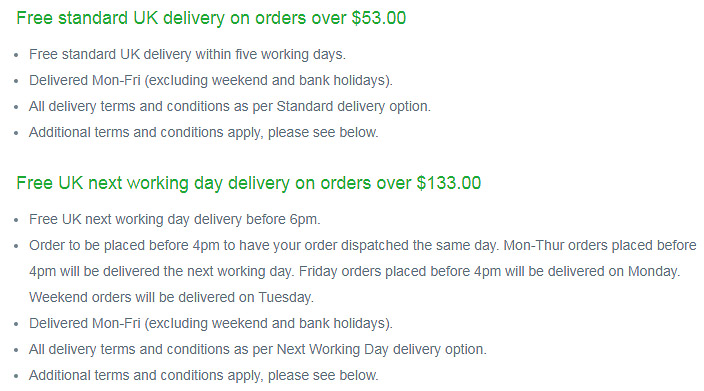Click the words 'Mon-Thur orders placed before'
Viewport: 704px width, 391px height.
(600, 246)
